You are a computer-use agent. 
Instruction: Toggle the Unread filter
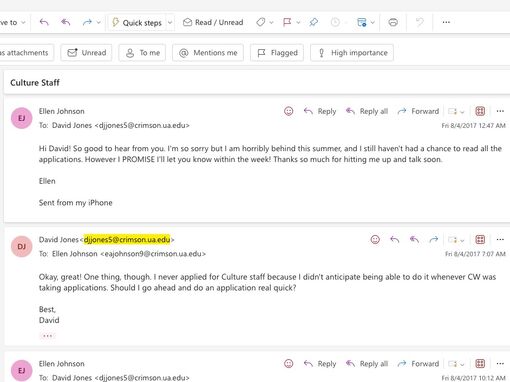(86, 53)
